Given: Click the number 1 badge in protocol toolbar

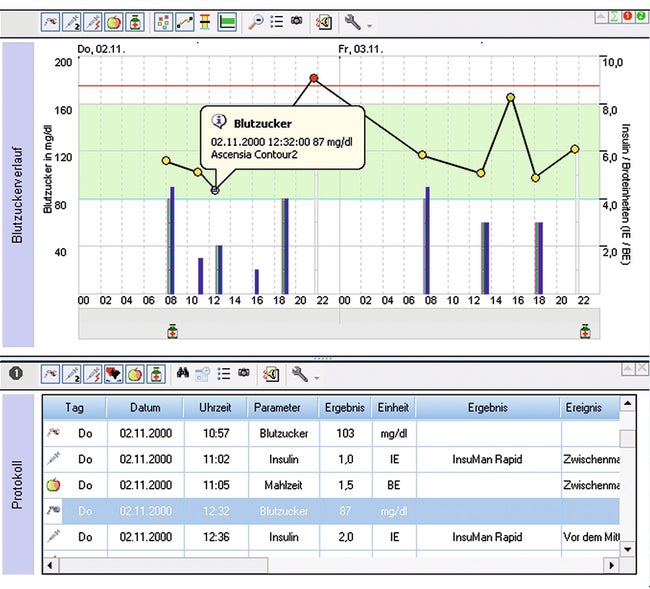Looking at the screenshot, I should pos(16,373).
